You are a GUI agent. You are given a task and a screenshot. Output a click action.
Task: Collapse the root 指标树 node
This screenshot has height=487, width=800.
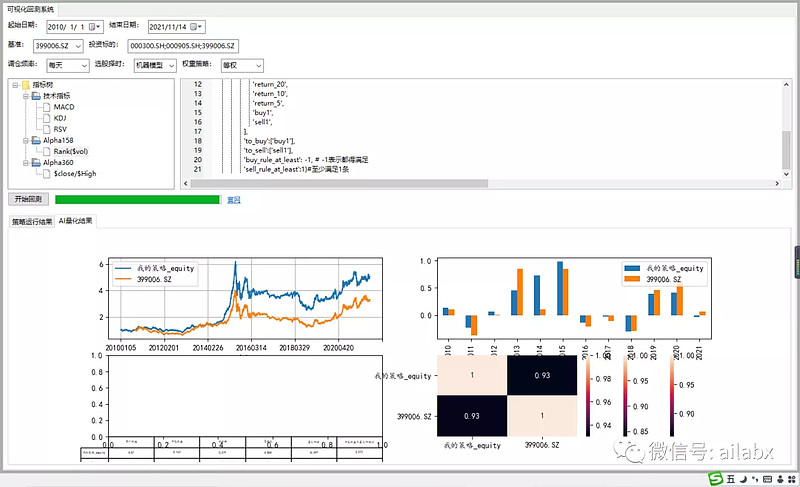click(15, 85)
